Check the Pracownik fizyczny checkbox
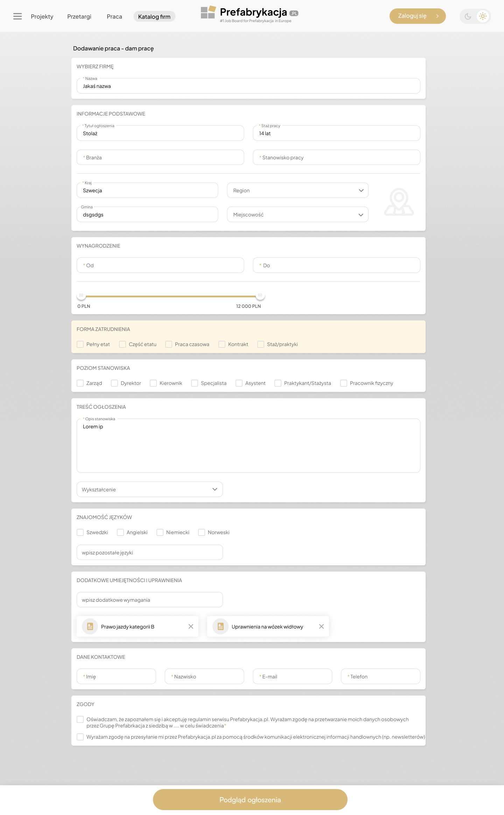The image size is (504, 815). pos(344,383)
